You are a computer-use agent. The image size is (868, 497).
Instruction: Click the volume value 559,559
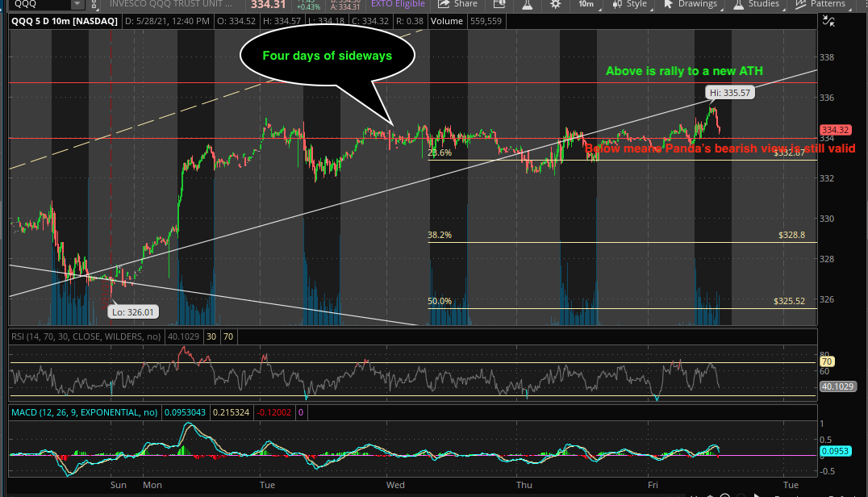click(486, 21)
